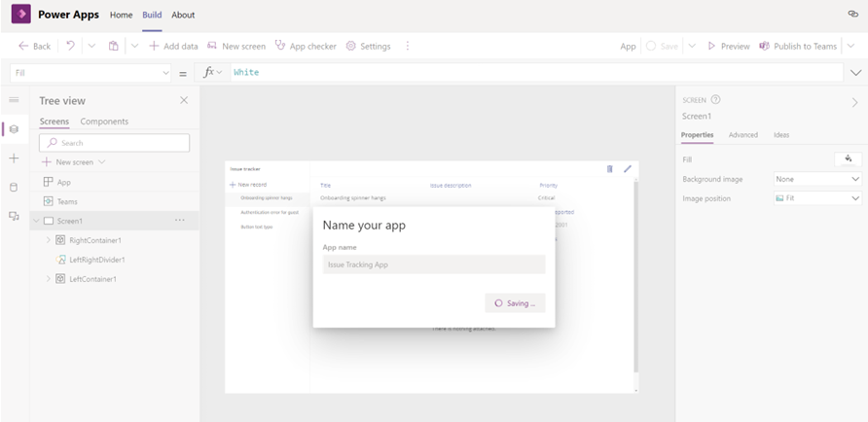Screen dimensions: 868x422
Task: Click the Undo icon
Action: (70, 46)
